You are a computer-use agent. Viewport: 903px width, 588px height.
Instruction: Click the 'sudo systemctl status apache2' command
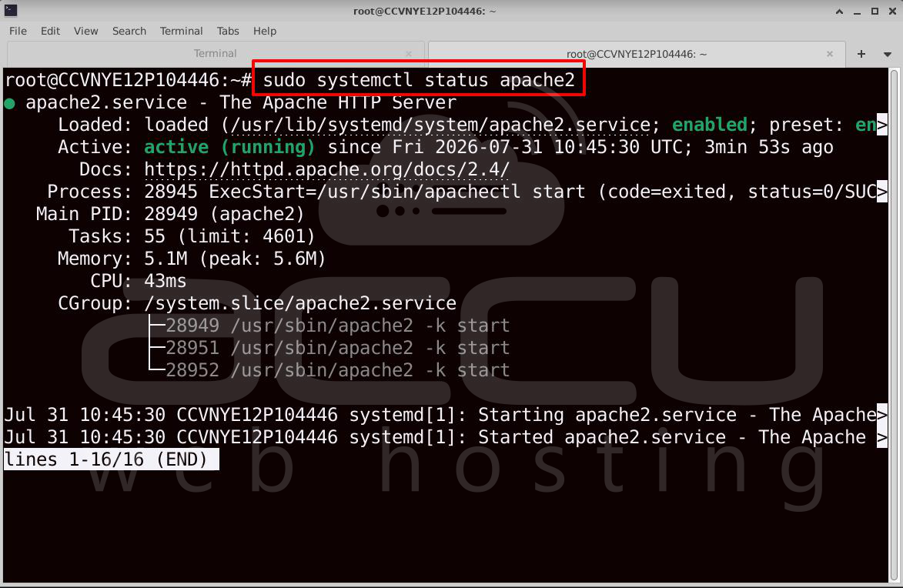419,80
